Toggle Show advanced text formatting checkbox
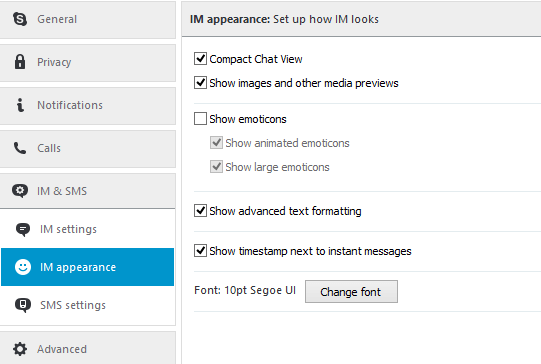Image resolution: width=541 pixels, height=364 pixels. tap(200, 210)
